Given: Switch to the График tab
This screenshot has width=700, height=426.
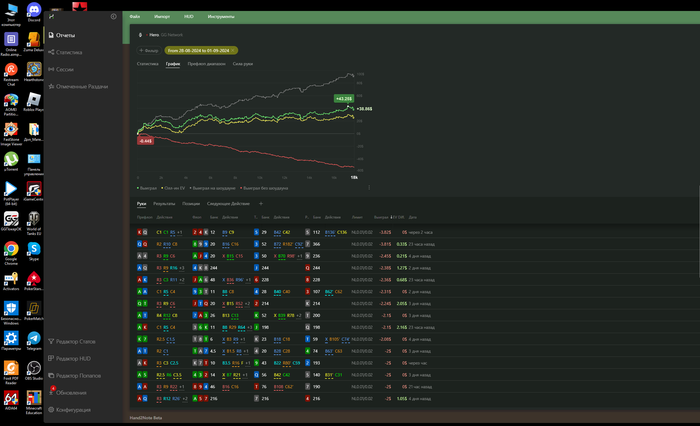Looking at the screenshot, I should 173,64.
